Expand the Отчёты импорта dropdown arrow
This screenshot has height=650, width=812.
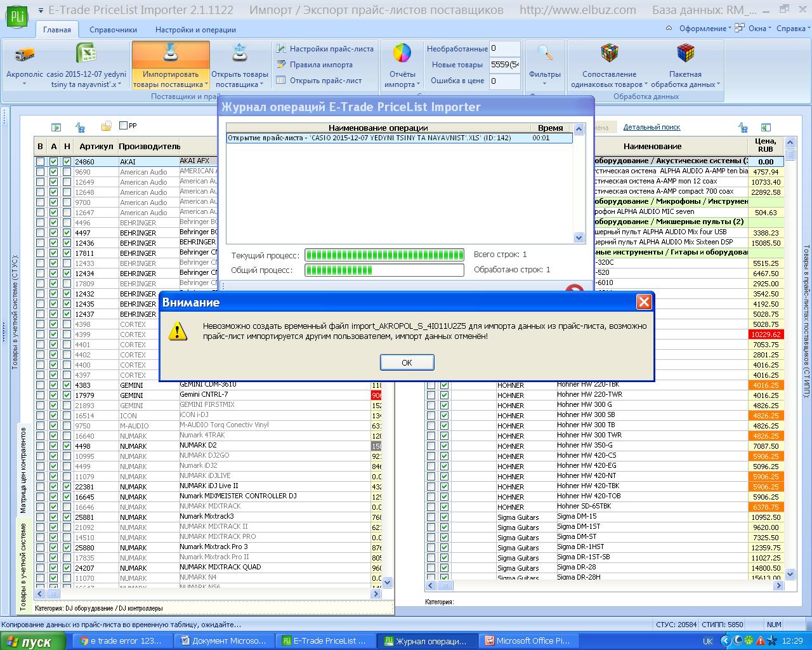click(418, 84)
